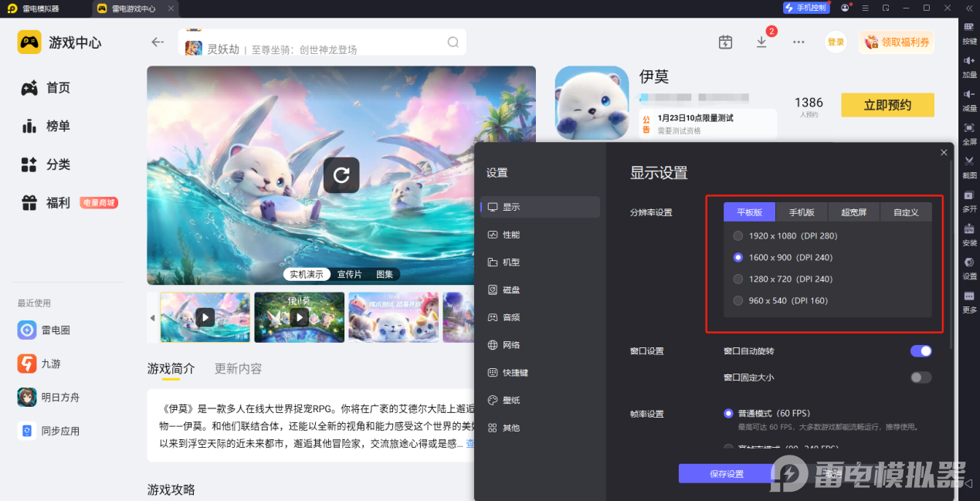Go to 首页 in left sidebar
This screenshot has width=980, height=501.
point(46,88)
